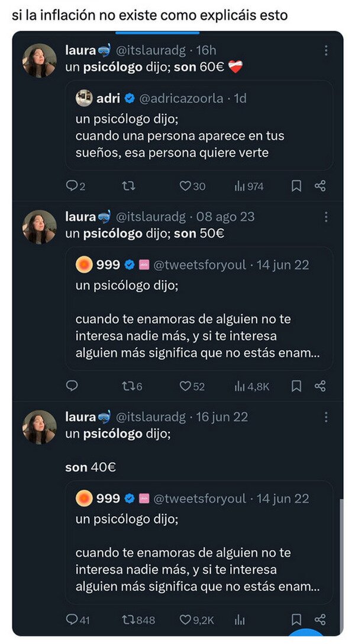Share the 50€ tweet

coord(320,386)
